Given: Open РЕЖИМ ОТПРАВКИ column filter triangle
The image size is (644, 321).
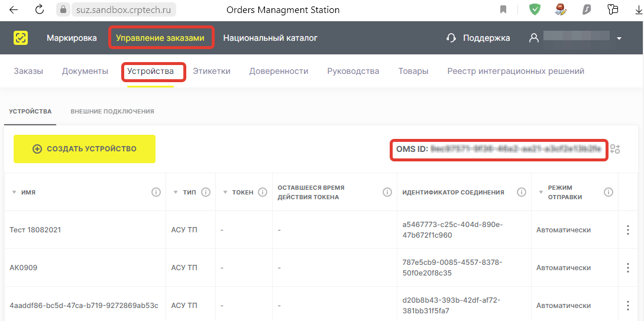Looking at the screenshot, I should coord(541,192).
